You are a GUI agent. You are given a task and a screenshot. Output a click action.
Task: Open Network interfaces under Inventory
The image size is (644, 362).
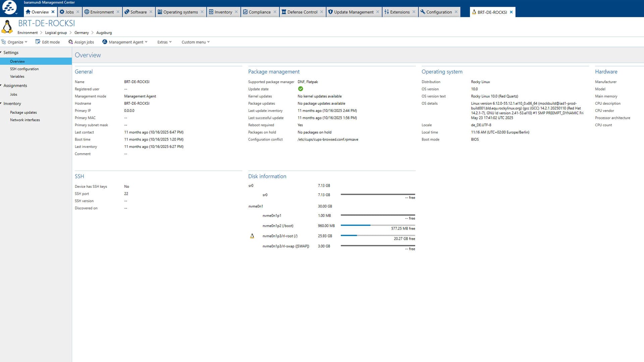click(25, 120)
